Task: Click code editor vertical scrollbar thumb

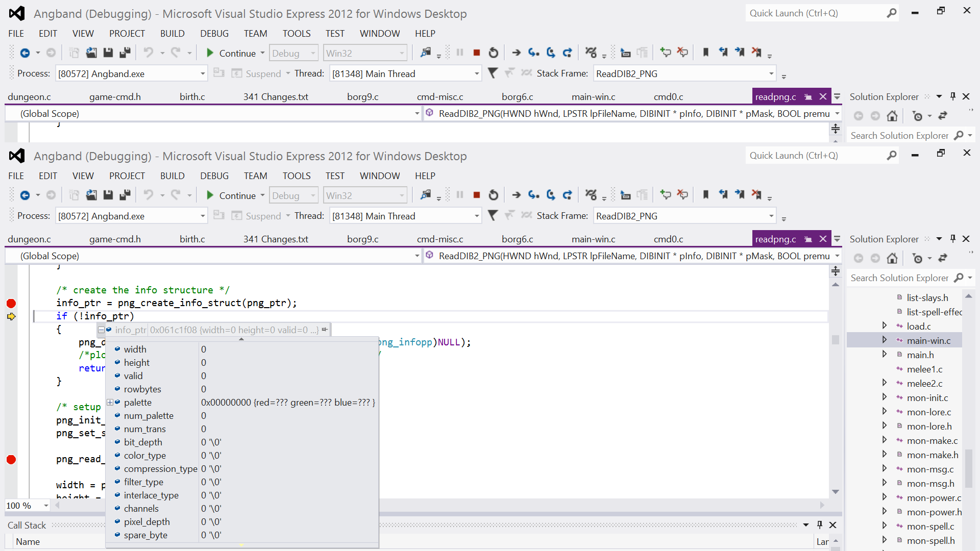Action: coord(836,339)
